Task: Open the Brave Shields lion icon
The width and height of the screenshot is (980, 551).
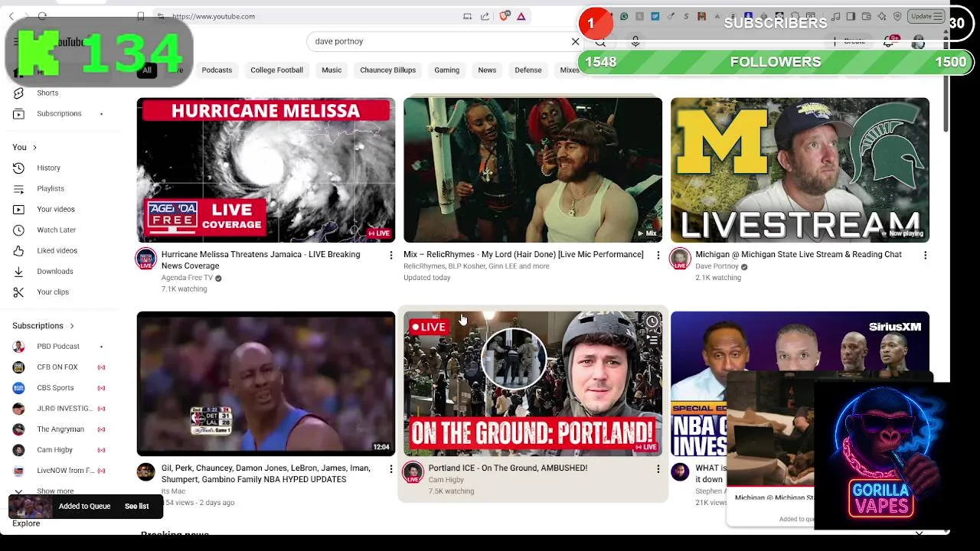Action: click(505, 16)
